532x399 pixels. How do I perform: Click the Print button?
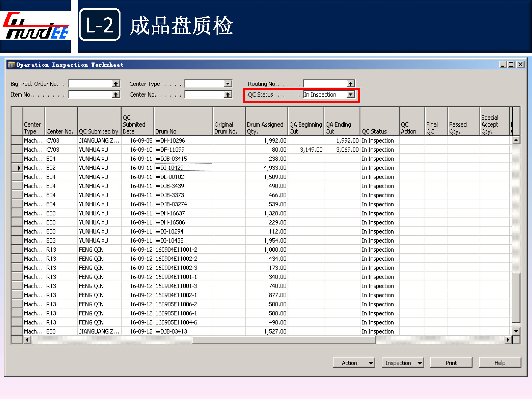[x=451, y=363]
